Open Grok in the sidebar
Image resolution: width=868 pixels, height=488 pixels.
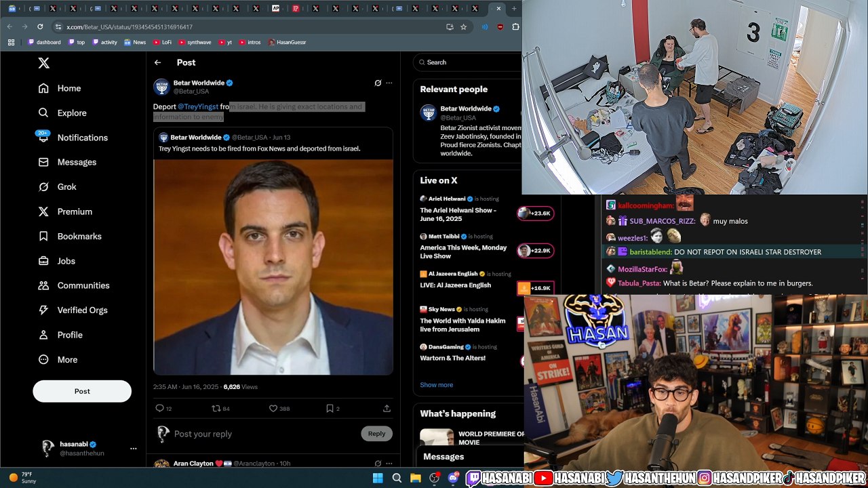pos(57,187)
